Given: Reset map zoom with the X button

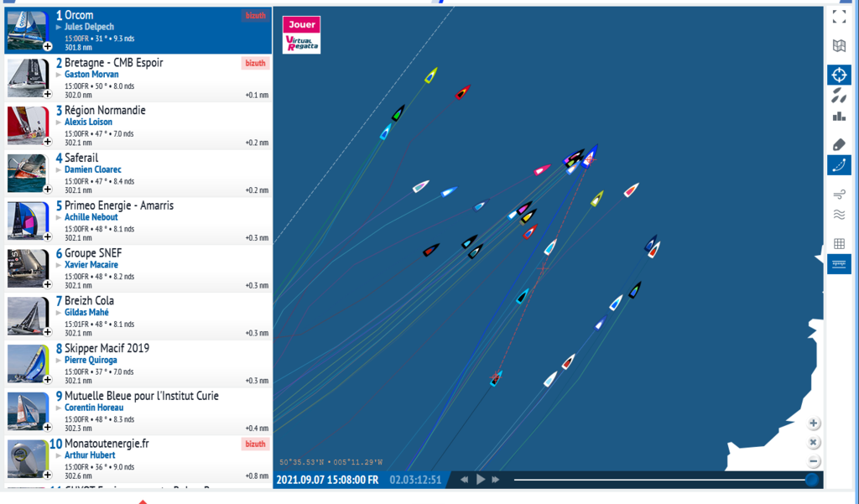Looking at the screenshot, I should click(x=814, y=442).
